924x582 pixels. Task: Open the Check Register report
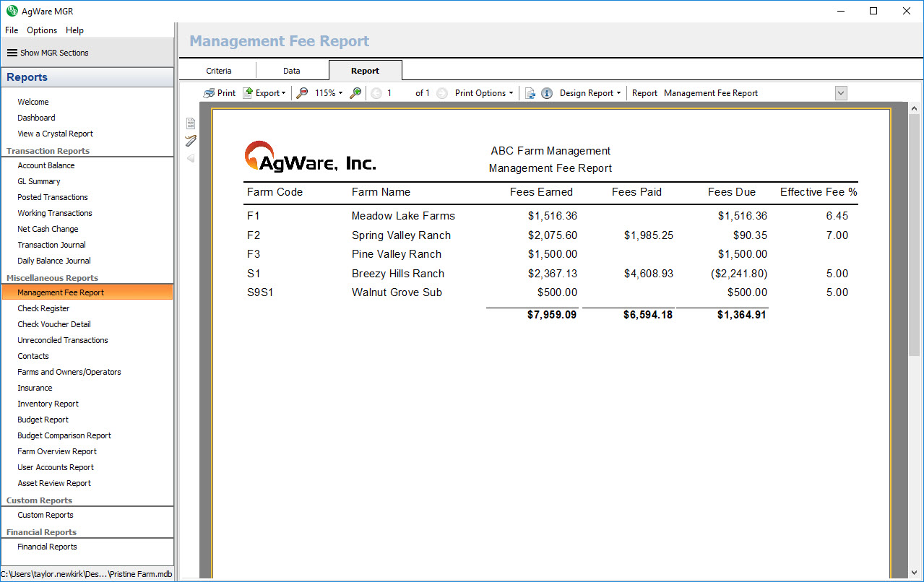43,308
